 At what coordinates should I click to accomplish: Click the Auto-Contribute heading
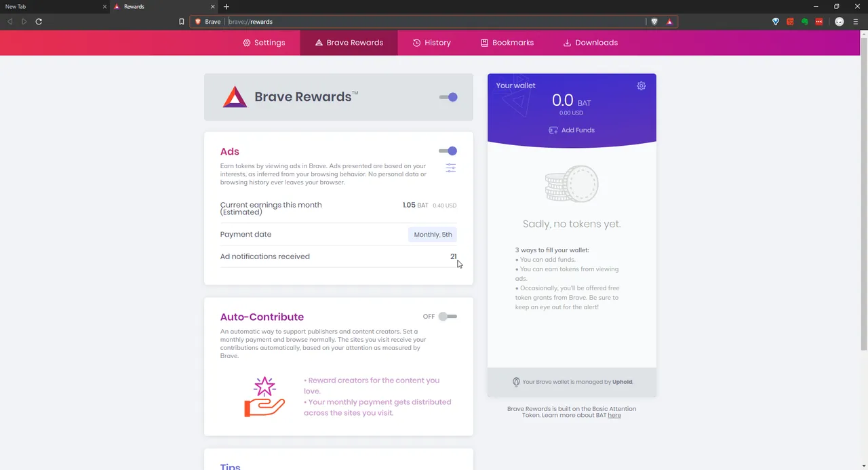point(262,317)
